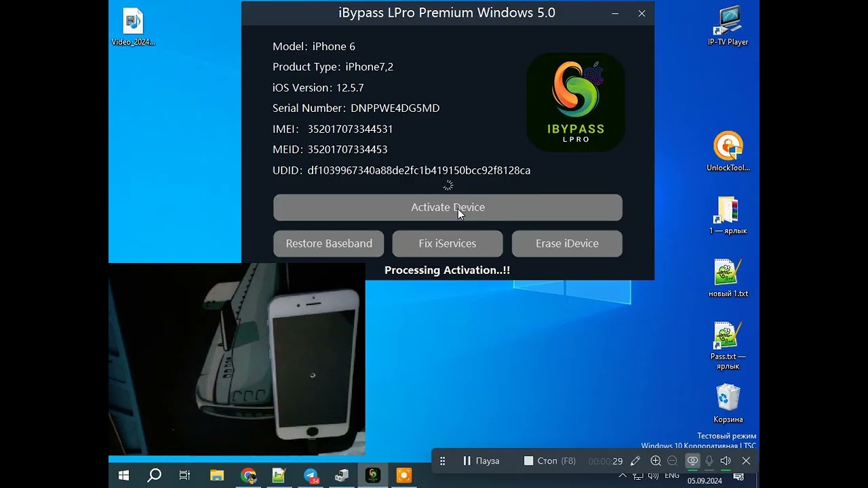Open File Explorer from the taskbar
This screenshot has width=868, height=488.
tap(217, 474)
